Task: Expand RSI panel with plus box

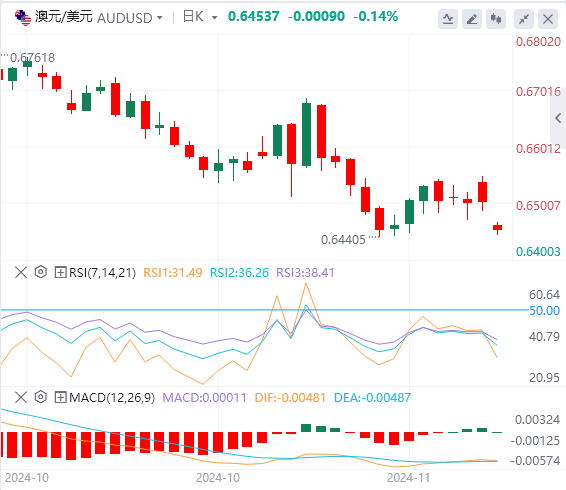Action: coord(60,272)
